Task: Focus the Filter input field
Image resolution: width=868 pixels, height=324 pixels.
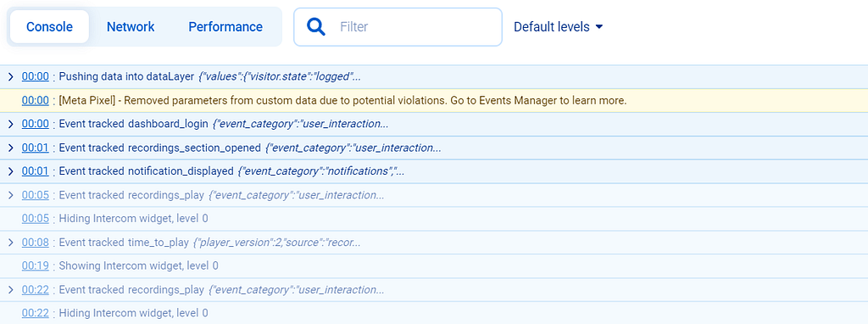Action: tap(398, 26)
